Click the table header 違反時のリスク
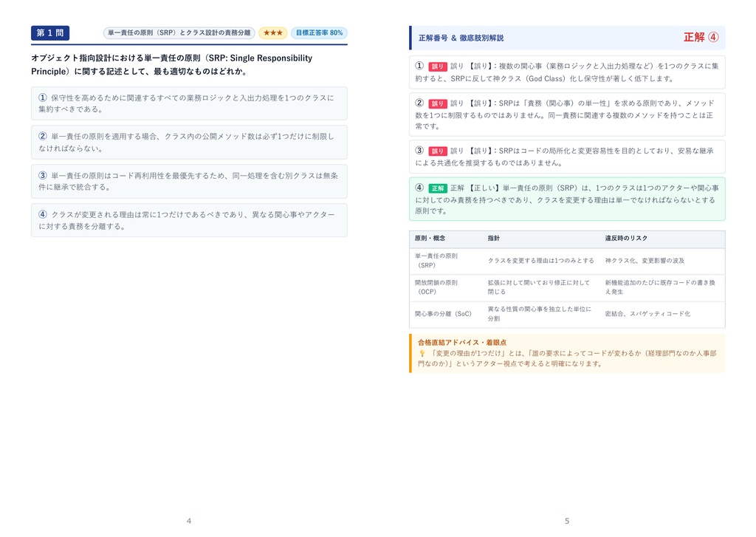Viewport: 756px width, 537px height. [626, 239]
